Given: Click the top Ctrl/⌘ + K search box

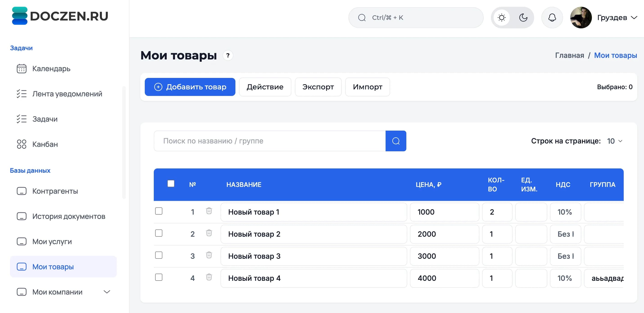Looking at the screenshot, I should [x=416, y=18].
